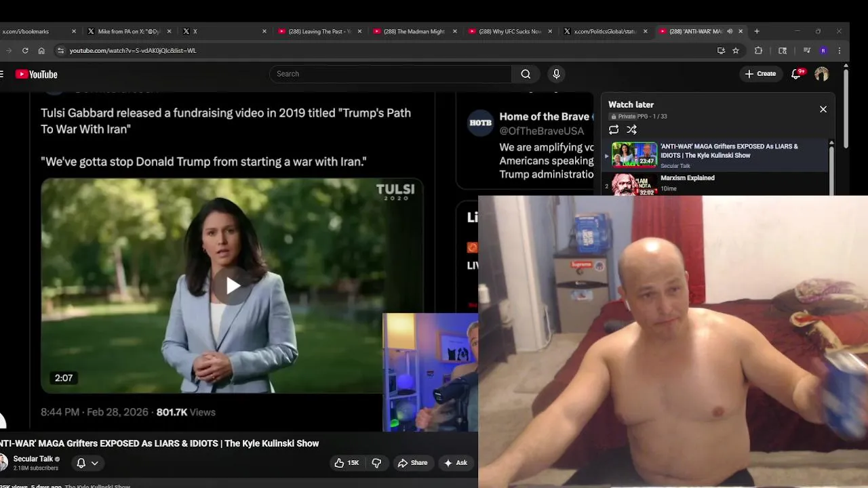The height and width of the screenshot is (488, 868).
Task: Open the YouTube notifications bell
Action: click(797, 74)
